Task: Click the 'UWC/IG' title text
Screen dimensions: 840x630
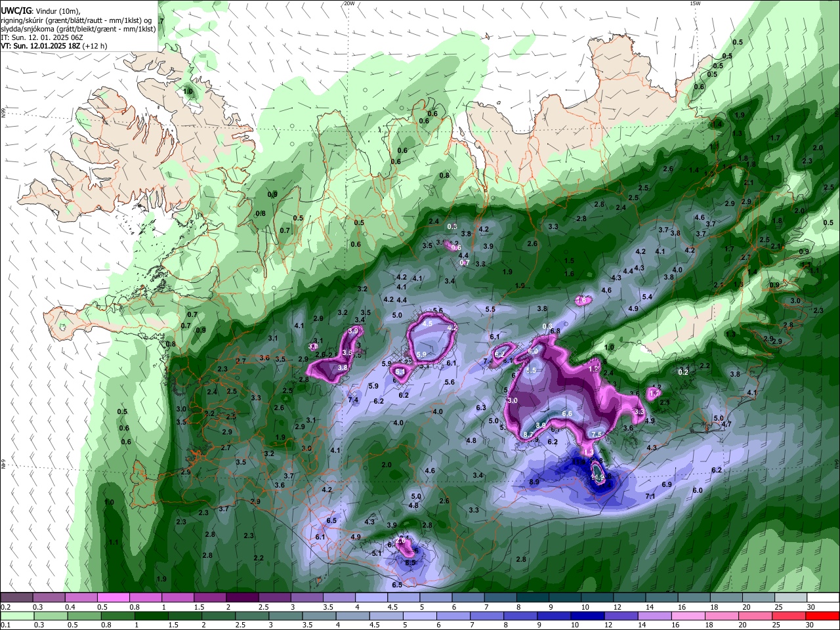Action: tap(16, 10)
